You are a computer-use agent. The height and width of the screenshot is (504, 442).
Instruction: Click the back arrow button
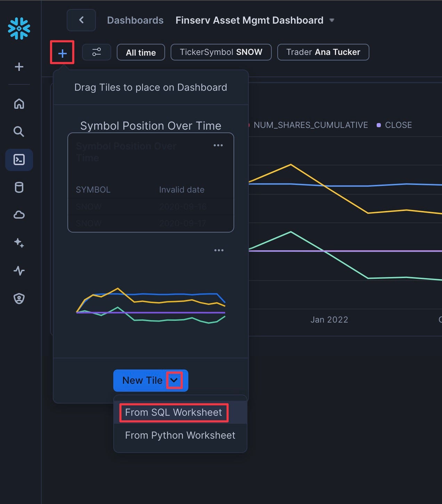click(81, 20)
